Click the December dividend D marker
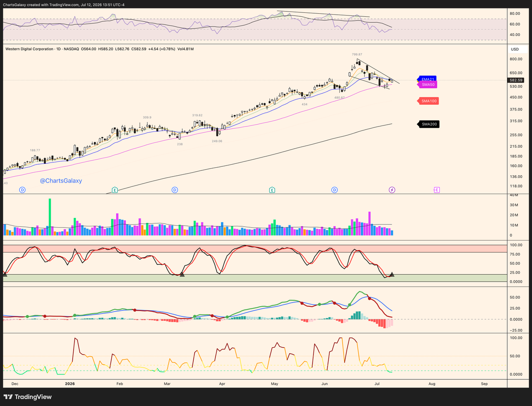This screenshot has width=532, height=406. pos(22,190)
